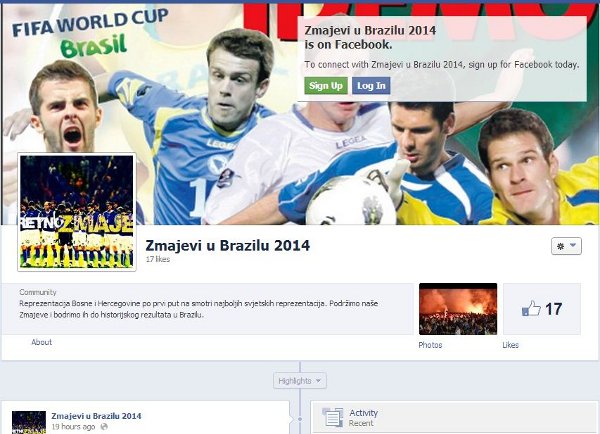The height and width of the screenshot is (434, 600).
Task: Open the About link
Action: tap(41, 342)
